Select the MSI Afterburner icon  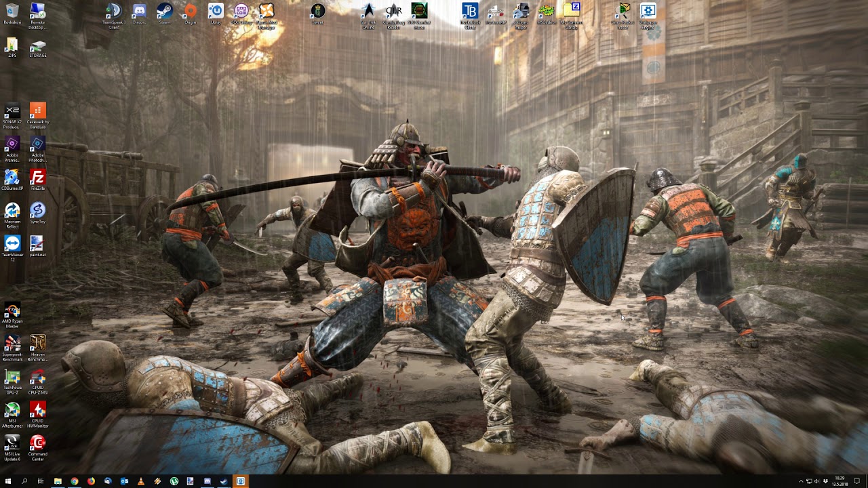(12, 411)
